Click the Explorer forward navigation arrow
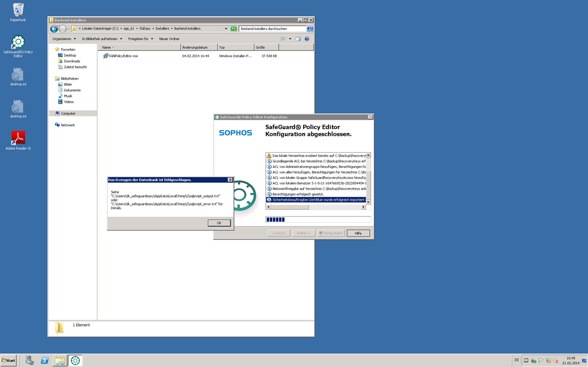This screenshot has width=588, height=367. coord(63,29)
